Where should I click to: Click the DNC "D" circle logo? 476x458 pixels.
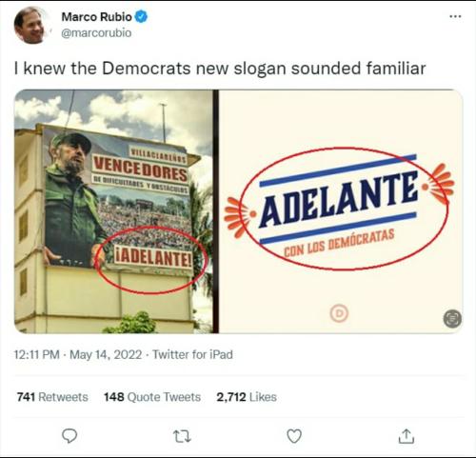coord(339,313)
